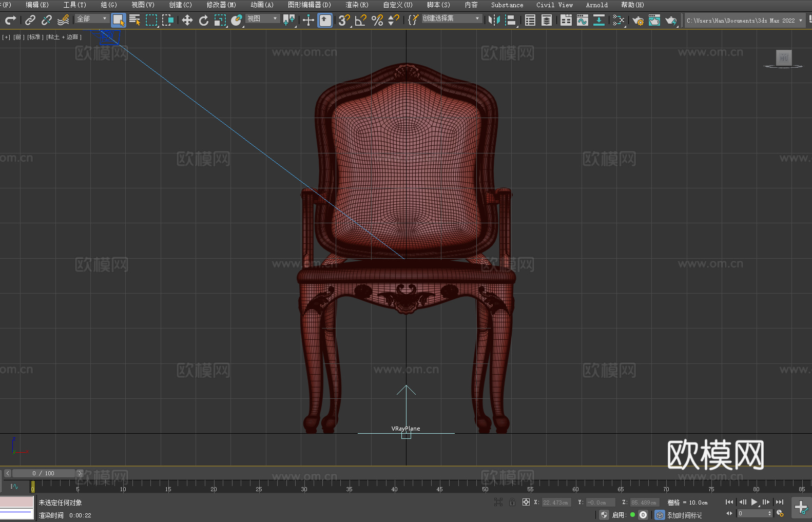Click the Unlink selection icon
The image size is (812, 522).
(47, 20)
